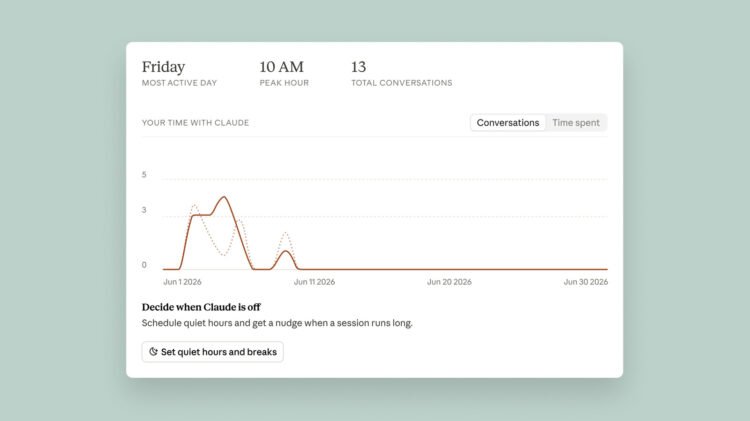This screenshot has height=421, width=750.
Task: Click the 13 total conversations stat
Action: point(401,74)
